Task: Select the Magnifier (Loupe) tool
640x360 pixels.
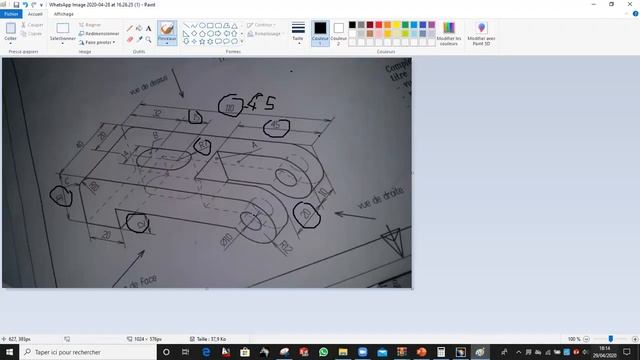Action: point(149,39)
